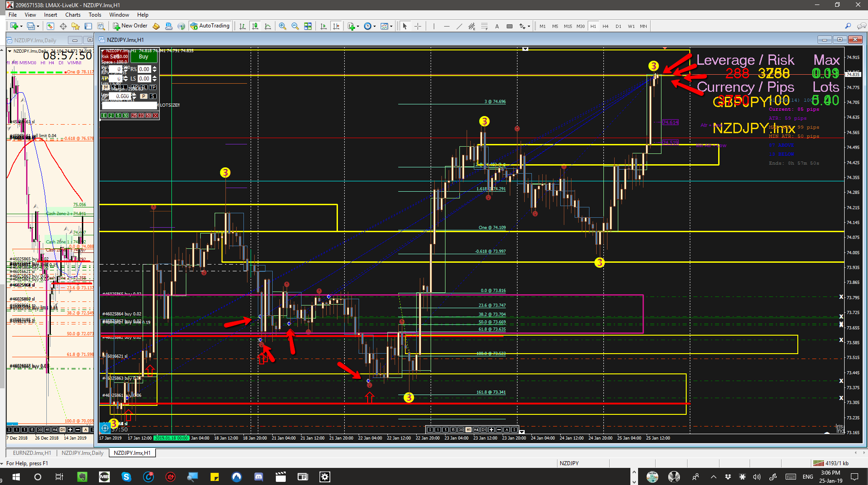Expand the profiles dropdown arrow
This screenshot has width=868, height=485.
(x=38, y=27)
